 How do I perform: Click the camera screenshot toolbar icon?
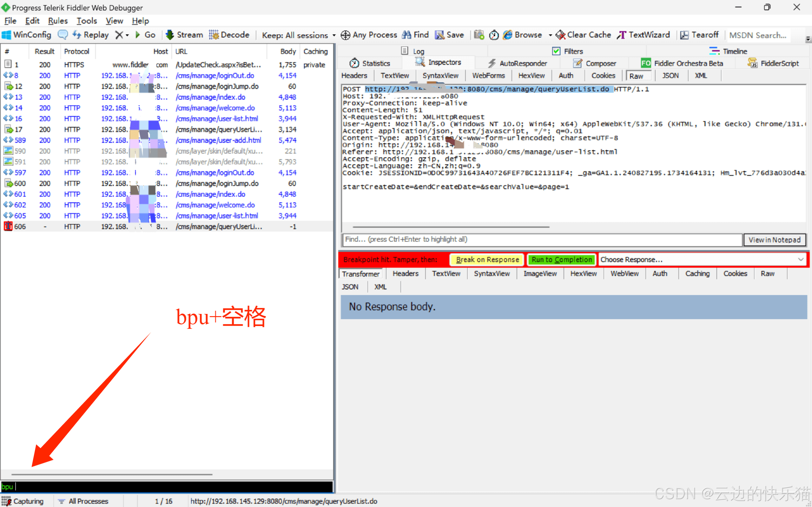[479, 35]
